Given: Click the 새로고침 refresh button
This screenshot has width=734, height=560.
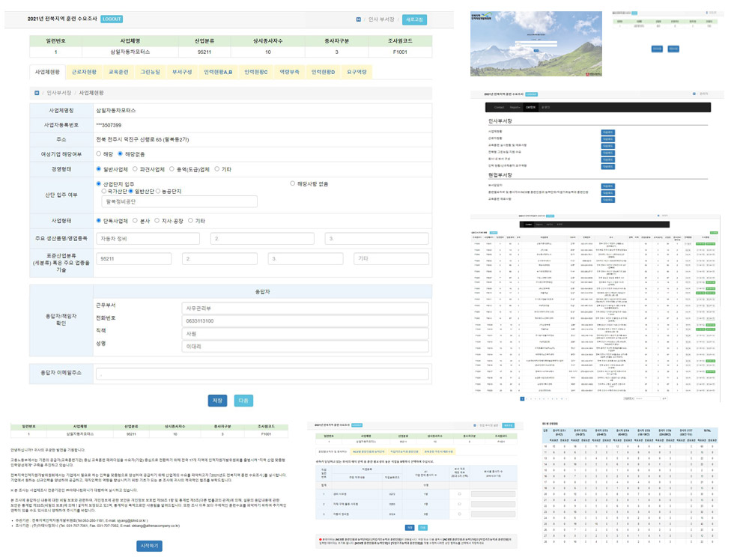Looking at the screenshot, I should (414, 20).
